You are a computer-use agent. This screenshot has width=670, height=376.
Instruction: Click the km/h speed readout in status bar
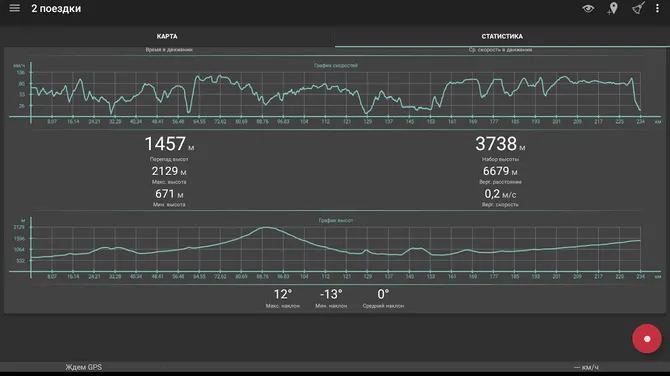(586, 367)
